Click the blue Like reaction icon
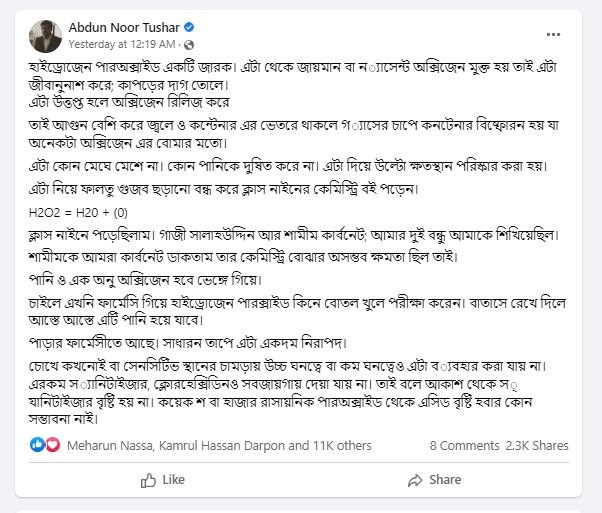This screenshot has width=602, height=513. tap(38, 445)
